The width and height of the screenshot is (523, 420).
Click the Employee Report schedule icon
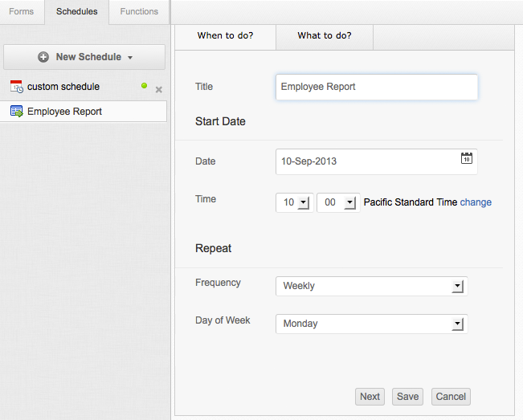tap(17, 112)
